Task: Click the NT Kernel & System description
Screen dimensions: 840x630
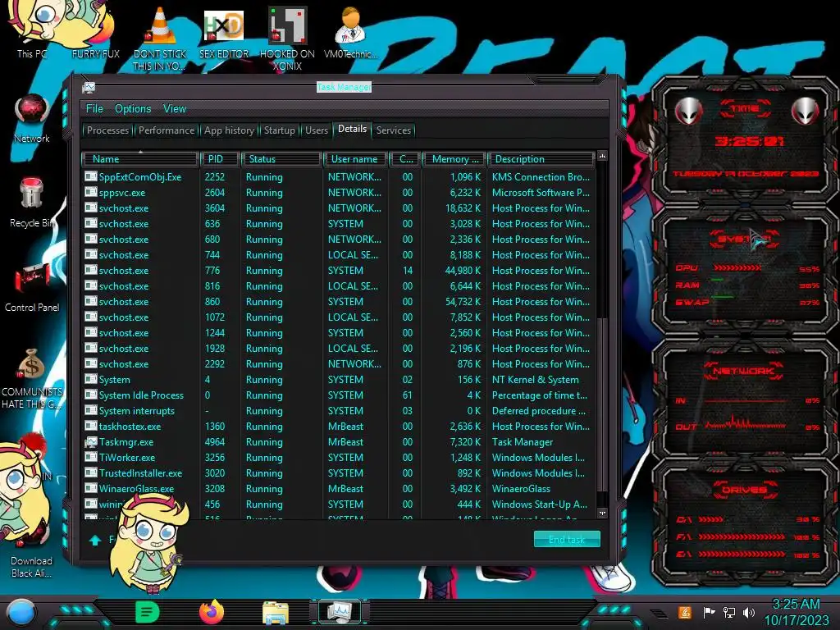Action: click(x=535, y=380)
